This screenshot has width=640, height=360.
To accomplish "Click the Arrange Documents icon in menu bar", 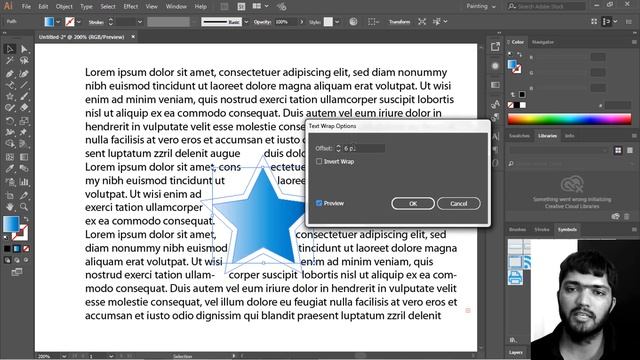I will click(260, 7).
